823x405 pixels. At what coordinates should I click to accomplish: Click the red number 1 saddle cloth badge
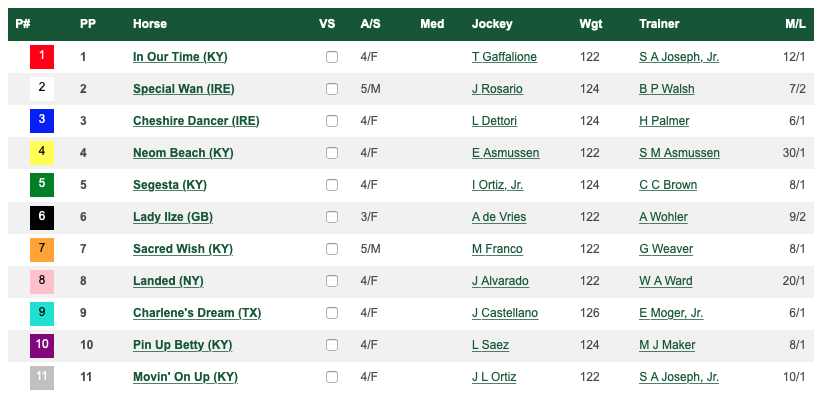(42, 57)
